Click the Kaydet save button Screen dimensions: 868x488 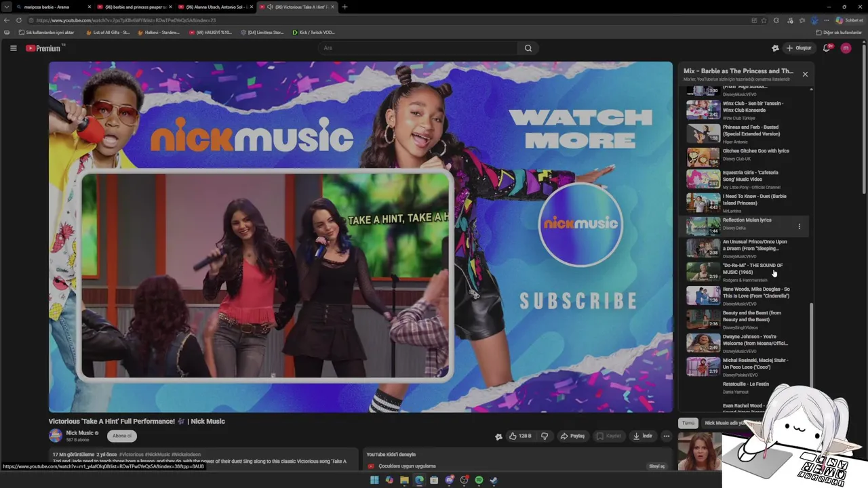pyautogui.click(x=609, y=436)
